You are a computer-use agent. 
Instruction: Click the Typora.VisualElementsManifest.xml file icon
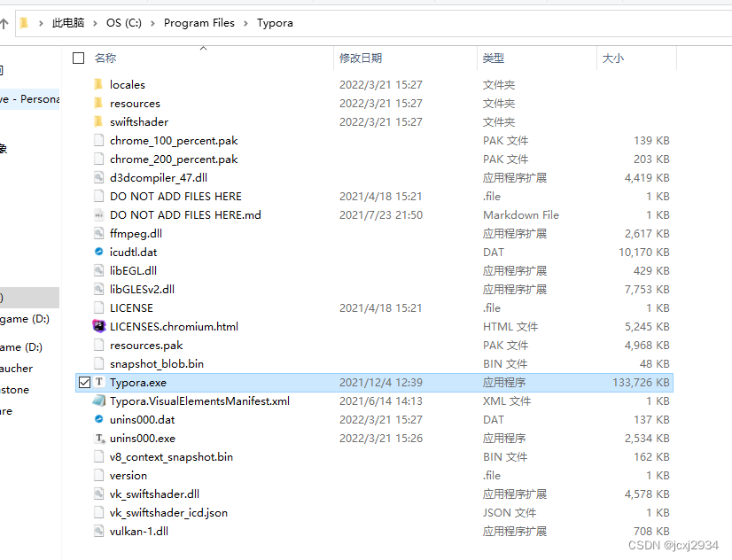pos(99,401)
